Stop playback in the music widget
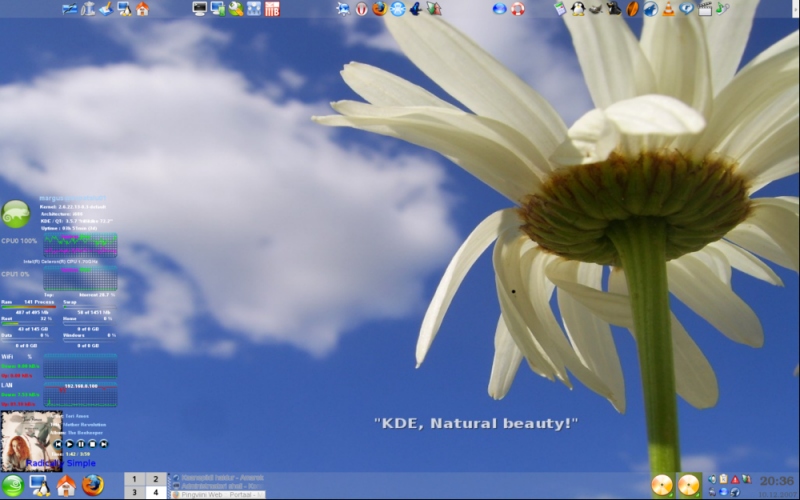 (x=92, y=444)
